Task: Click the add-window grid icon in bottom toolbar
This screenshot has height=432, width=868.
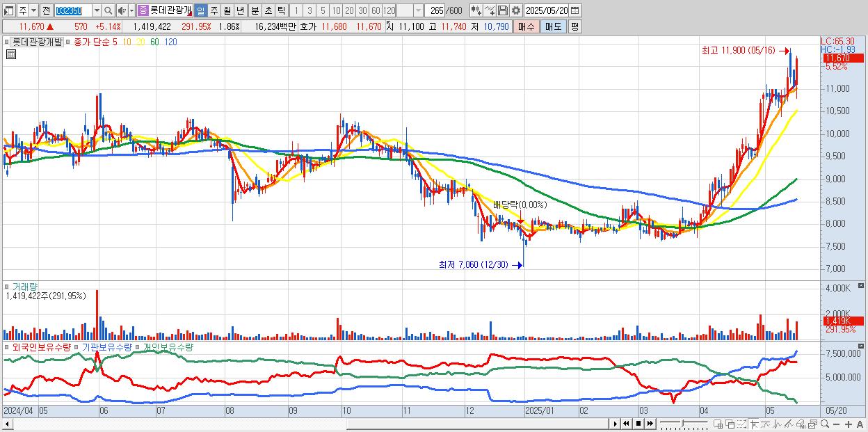Action: click(718, 424)
